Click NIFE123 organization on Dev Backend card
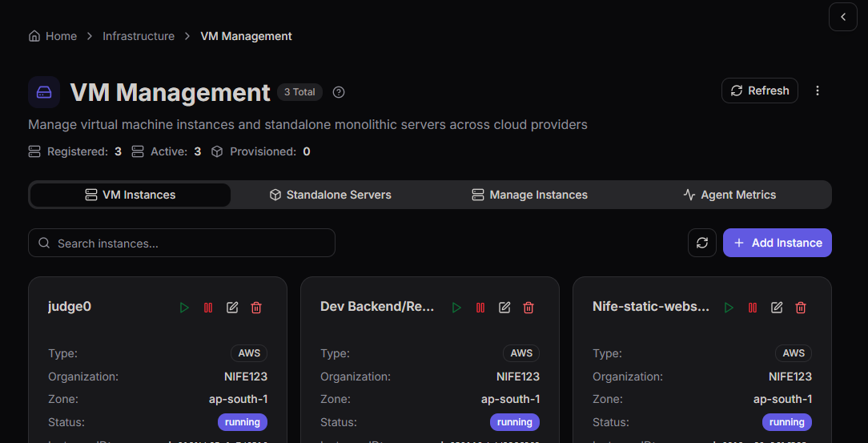 (x=518, y=377)
